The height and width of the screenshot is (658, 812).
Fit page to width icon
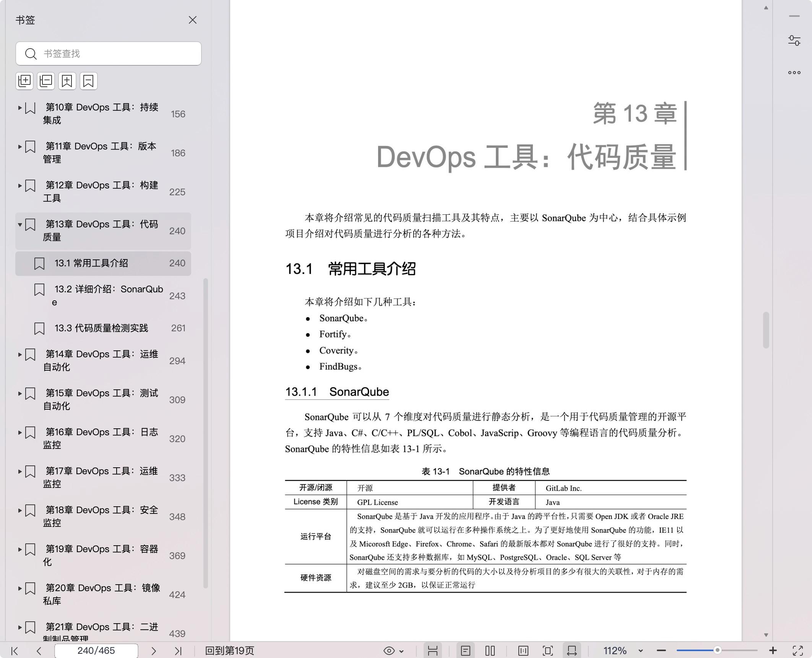[572, 651]
